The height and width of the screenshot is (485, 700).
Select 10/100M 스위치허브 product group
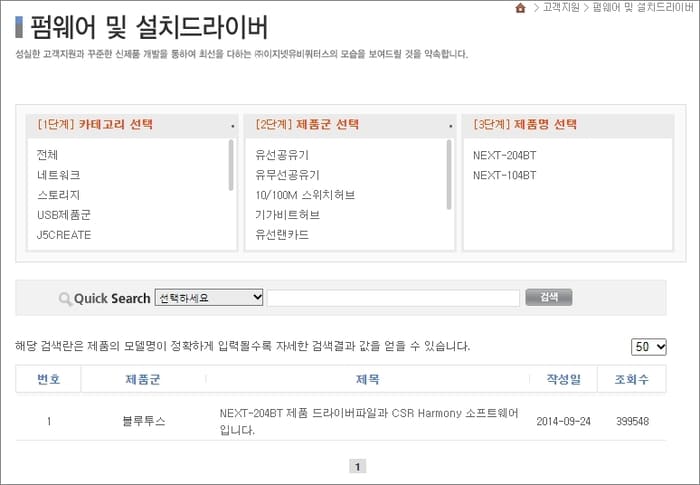[305, 195]
